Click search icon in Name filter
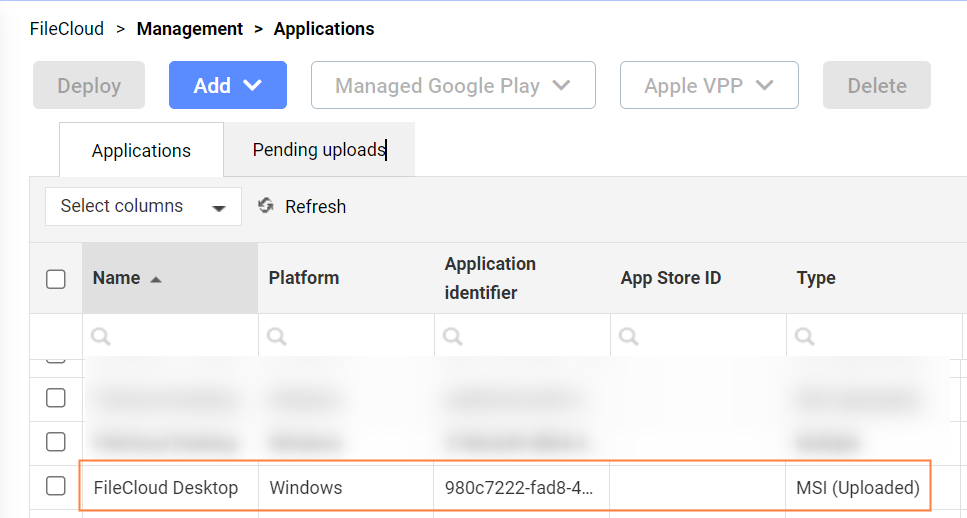Viewport: 967px width, 518px height. pos(100,338)
